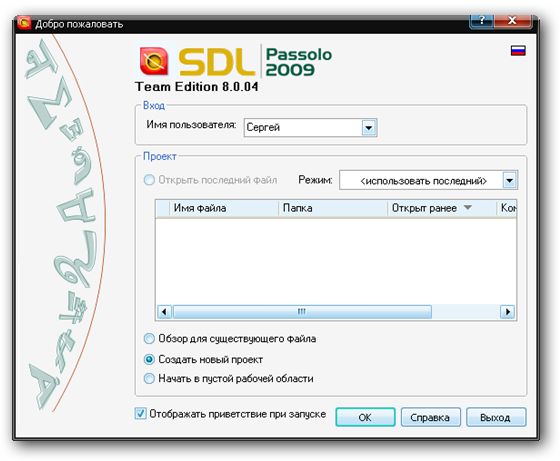The image size is (560, 461).
Task: Click the right scroll arrow of file list
Action: (507, 312)
